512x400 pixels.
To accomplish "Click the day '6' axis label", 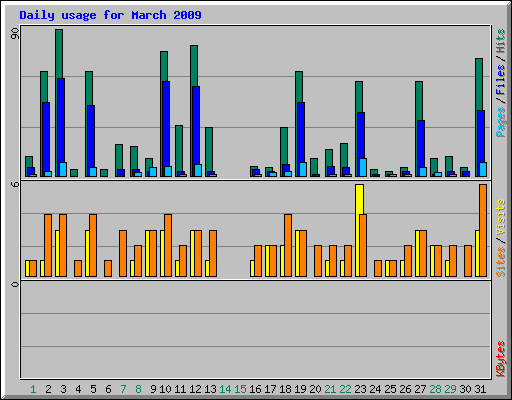I will coord(108,389).
